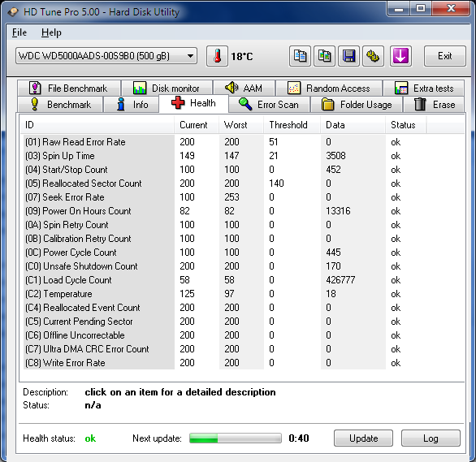Open the Help menu
Screen dimensions: 476x462
51,32
